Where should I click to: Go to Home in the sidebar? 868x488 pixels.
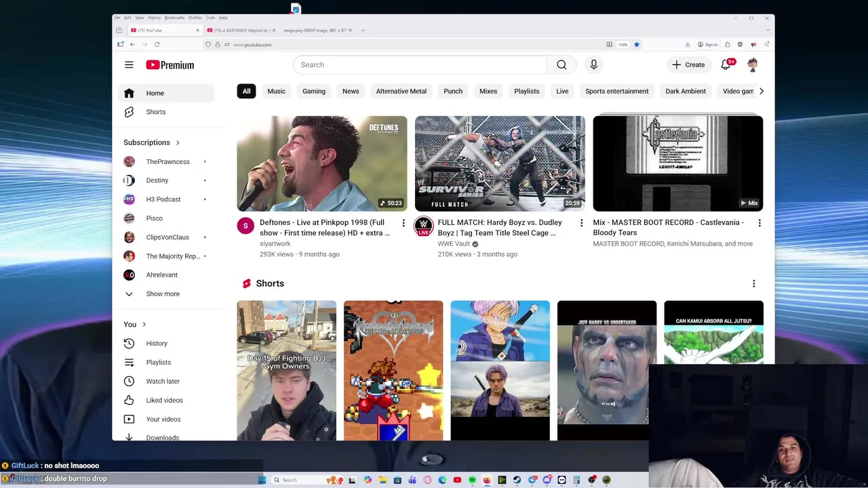click(x=165, y=93)
